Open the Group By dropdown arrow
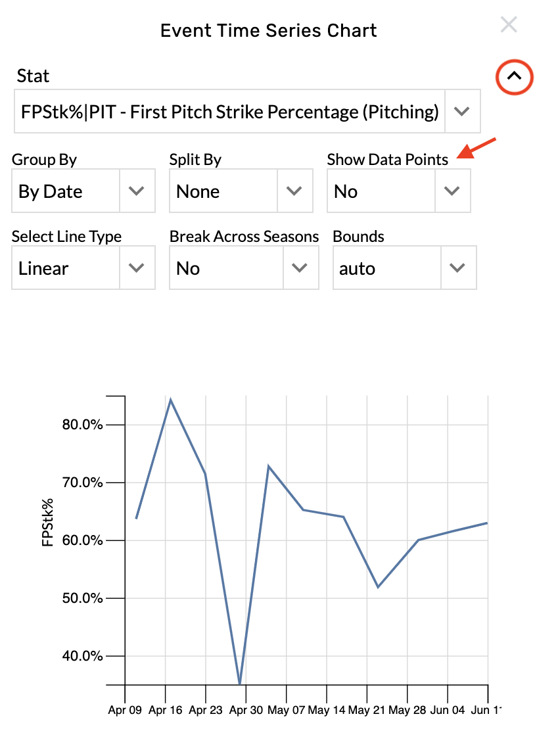535x756 pixels. tap(137, 191)
